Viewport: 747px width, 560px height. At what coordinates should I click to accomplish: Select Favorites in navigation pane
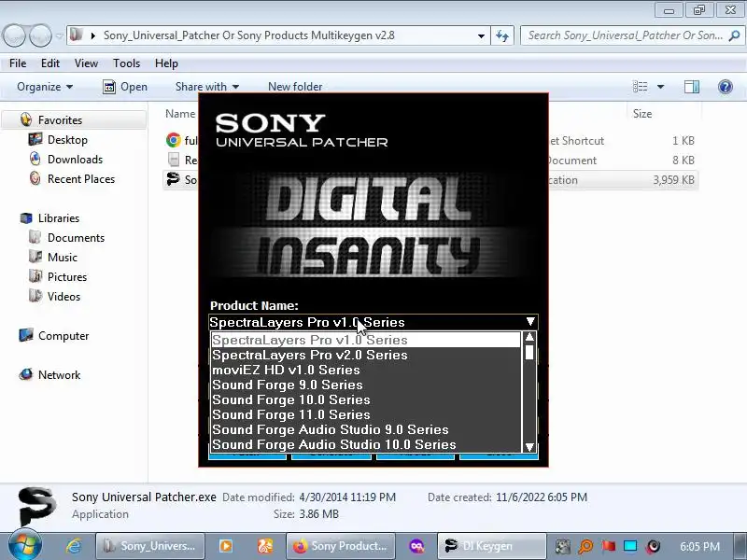pos(60,120)
